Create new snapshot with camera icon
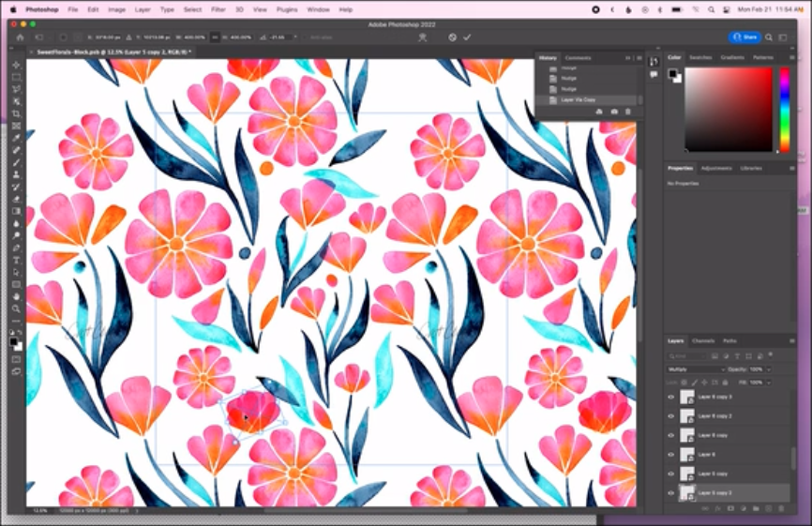 pos(614,112)
